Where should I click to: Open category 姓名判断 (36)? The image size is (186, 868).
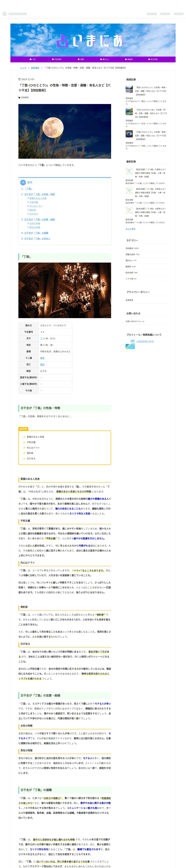click(x=132, y=273)
